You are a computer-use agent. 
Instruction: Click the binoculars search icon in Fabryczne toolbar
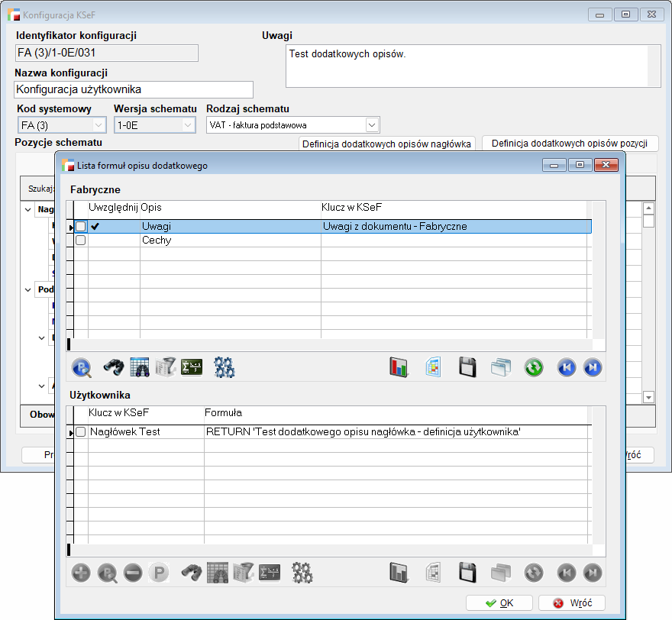pyautogui.click(x=114, y=367)
